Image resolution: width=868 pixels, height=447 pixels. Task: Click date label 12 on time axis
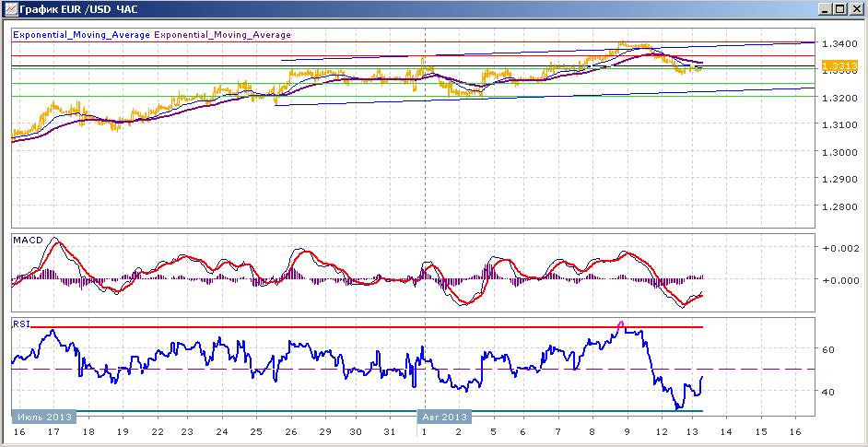[661, 431]
